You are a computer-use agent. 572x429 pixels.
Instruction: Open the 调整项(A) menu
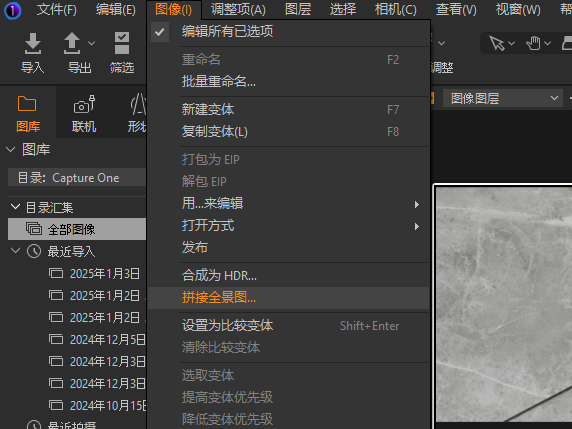click(238, 10)
